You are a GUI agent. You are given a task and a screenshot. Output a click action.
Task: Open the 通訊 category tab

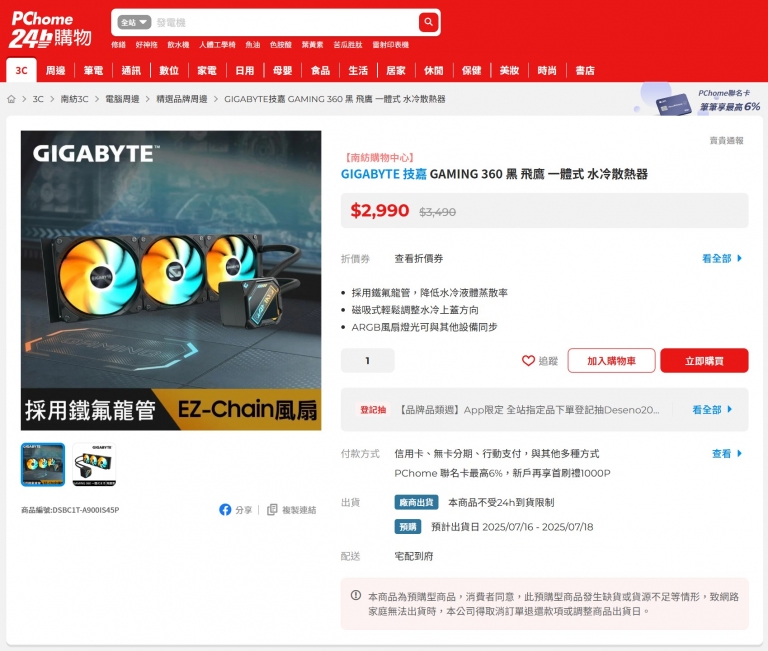131,71
